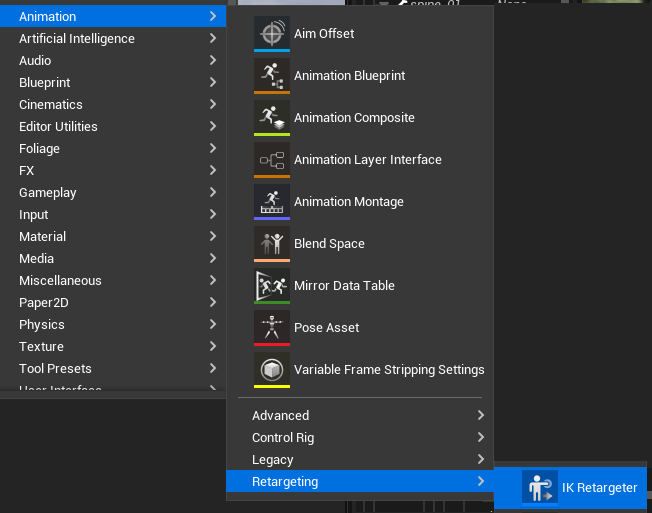Open the Retargeting submenu
652x513 pixels.
tap(360, 481)
